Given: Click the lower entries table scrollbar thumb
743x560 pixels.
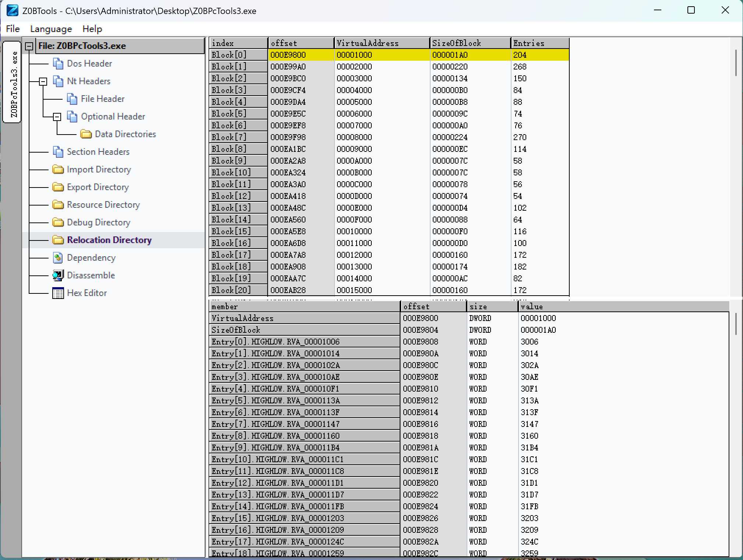Looking at the screenshot, I should [x=736, y=324].
